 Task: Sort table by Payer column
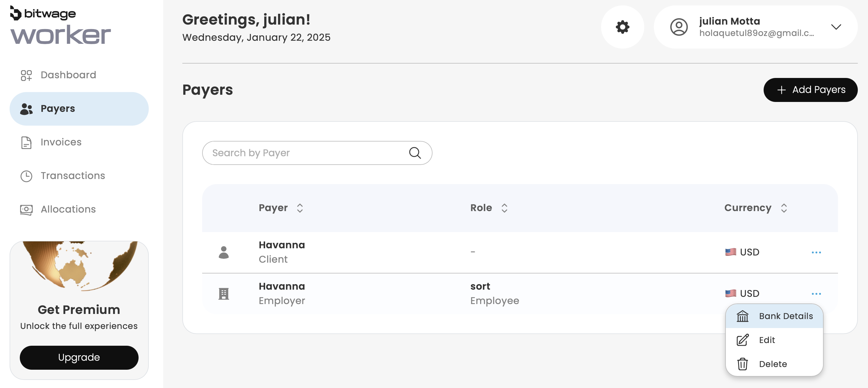(x=300, y=208)
